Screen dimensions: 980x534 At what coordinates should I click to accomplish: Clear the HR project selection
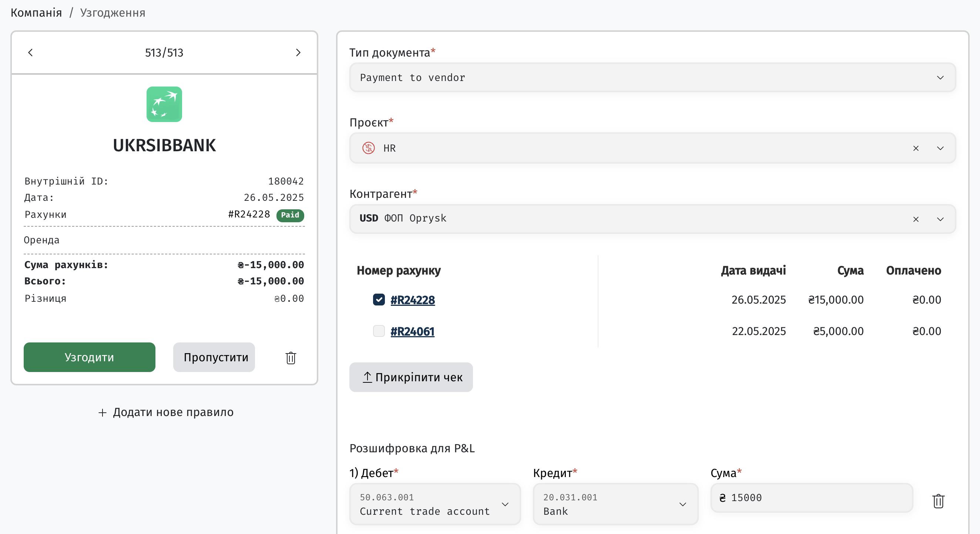pos(916,148)
